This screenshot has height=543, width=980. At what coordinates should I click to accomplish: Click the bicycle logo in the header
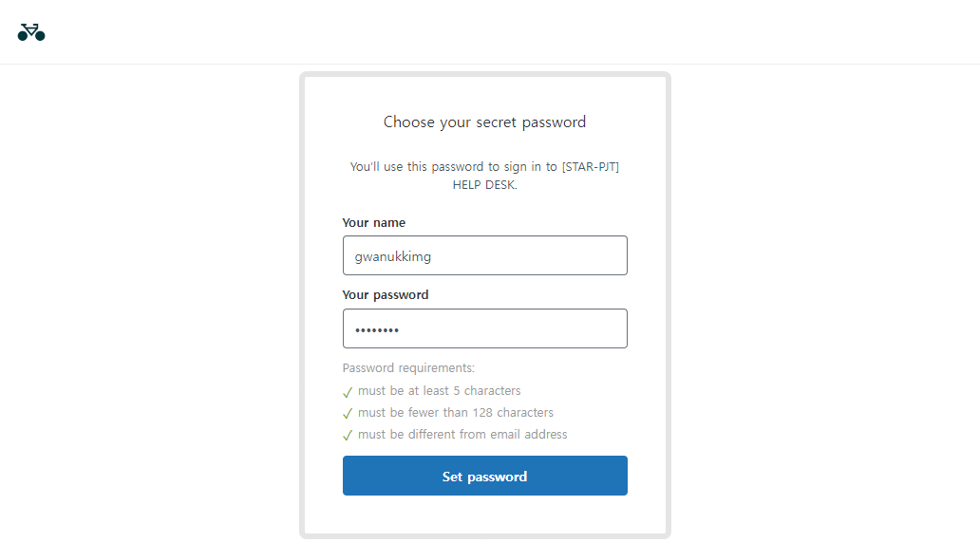31,32
